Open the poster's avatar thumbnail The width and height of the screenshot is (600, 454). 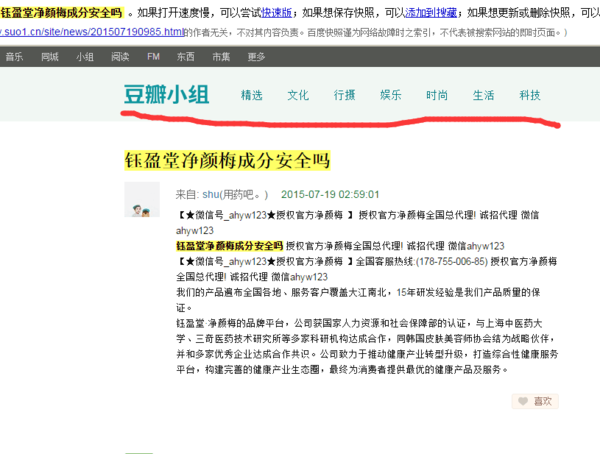click(142, 199)
